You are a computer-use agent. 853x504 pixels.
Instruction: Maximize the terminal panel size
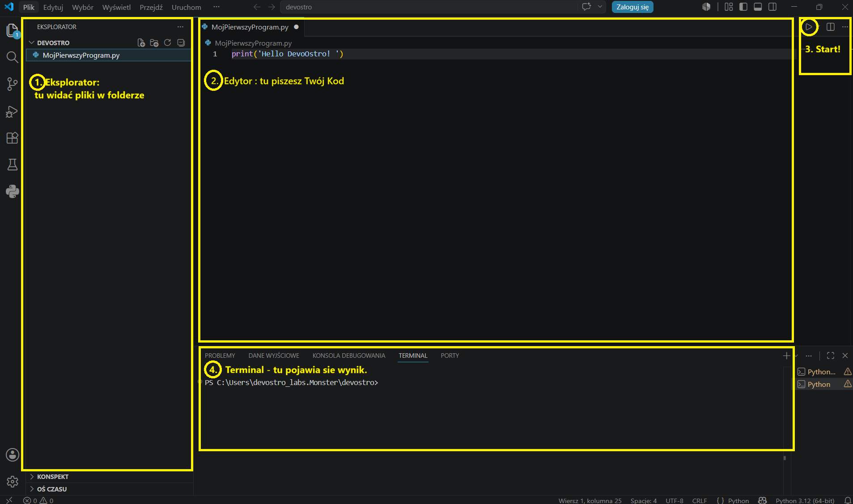(831, 356)
